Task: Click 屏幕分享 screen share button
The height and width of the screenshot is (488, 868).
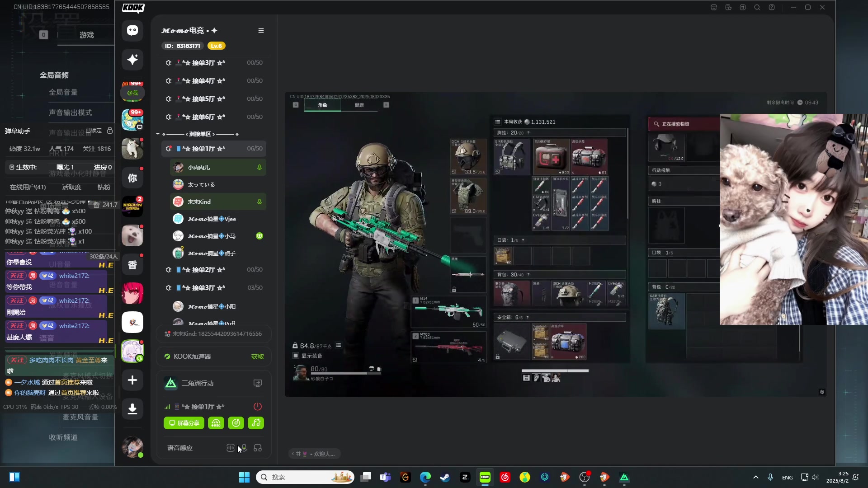Action: click(x=184, y=423)
